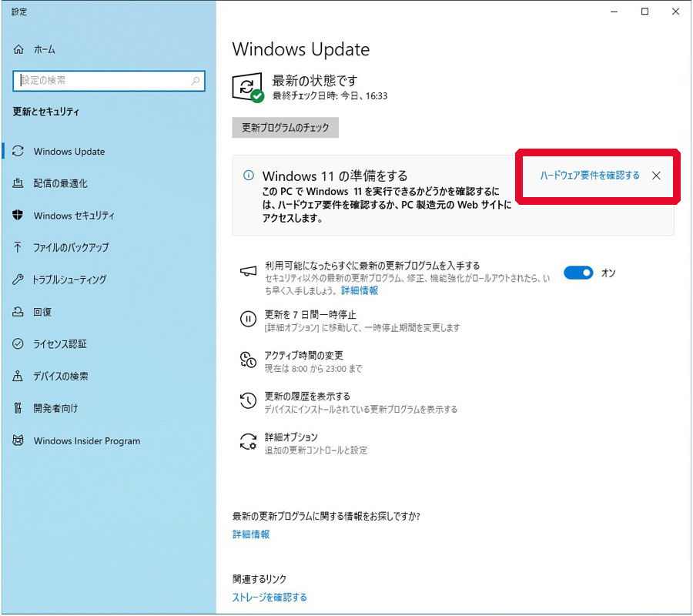
Task: Click the history icon for 更新の履歴を表示する
Action: point(248,400)
